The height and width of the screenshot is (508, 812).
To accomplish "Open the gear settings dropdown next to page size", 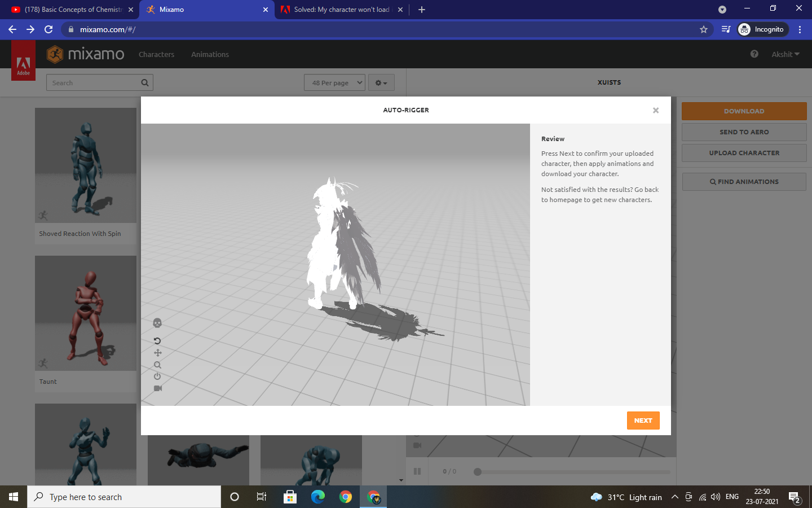I will pos(381,82).
